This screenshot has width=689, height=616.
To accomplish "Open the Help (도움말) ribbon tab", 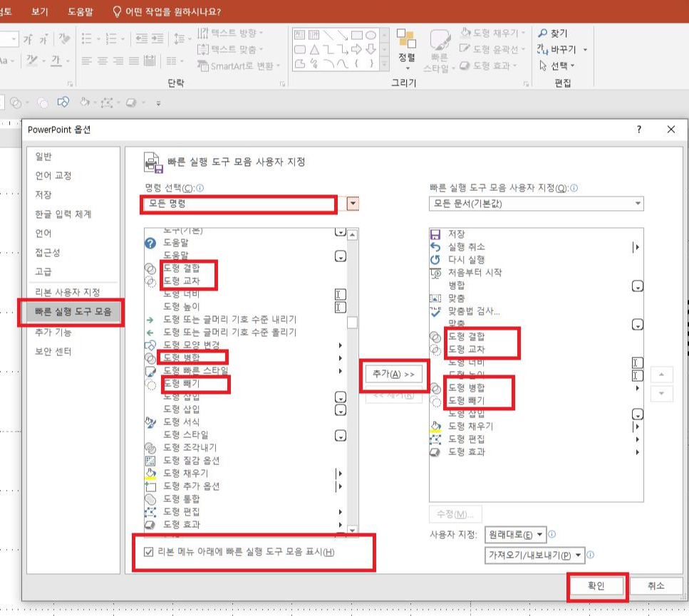I will 81,11.
